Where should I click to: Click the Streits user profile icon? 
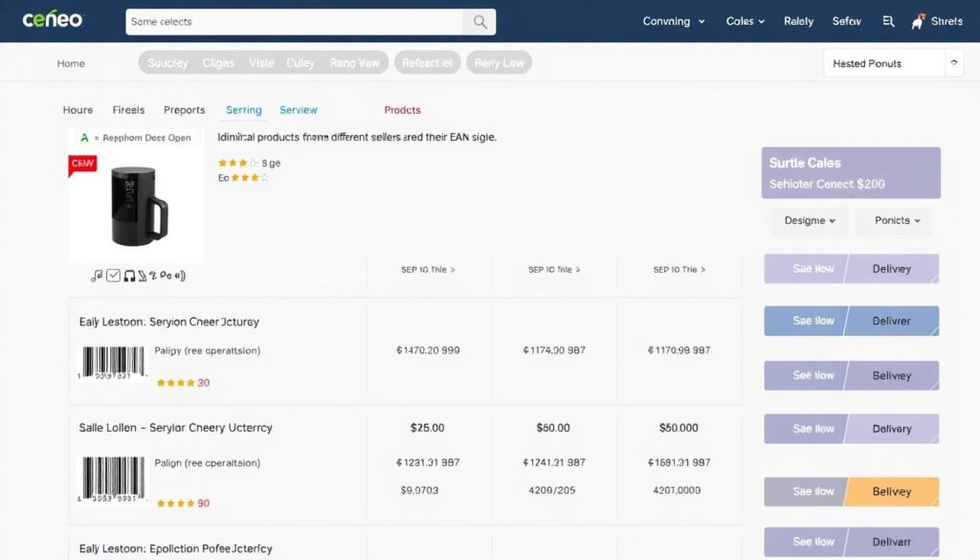[918, 21]
